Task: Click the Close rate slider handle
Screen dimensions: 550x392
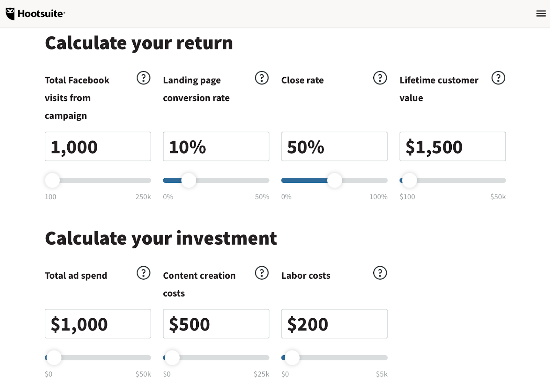Action: (x=334, y=180)
